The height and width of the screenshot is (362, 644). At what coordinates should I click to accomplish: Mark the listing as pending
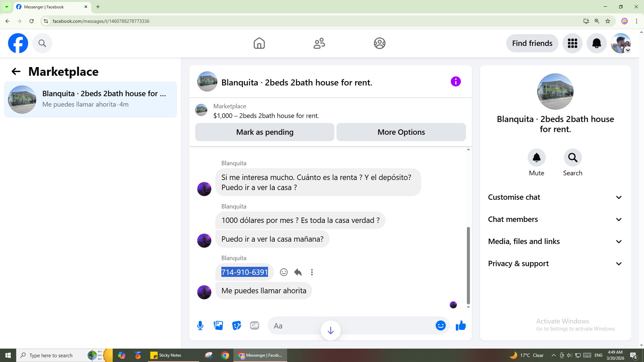click(x=265, y=132)
